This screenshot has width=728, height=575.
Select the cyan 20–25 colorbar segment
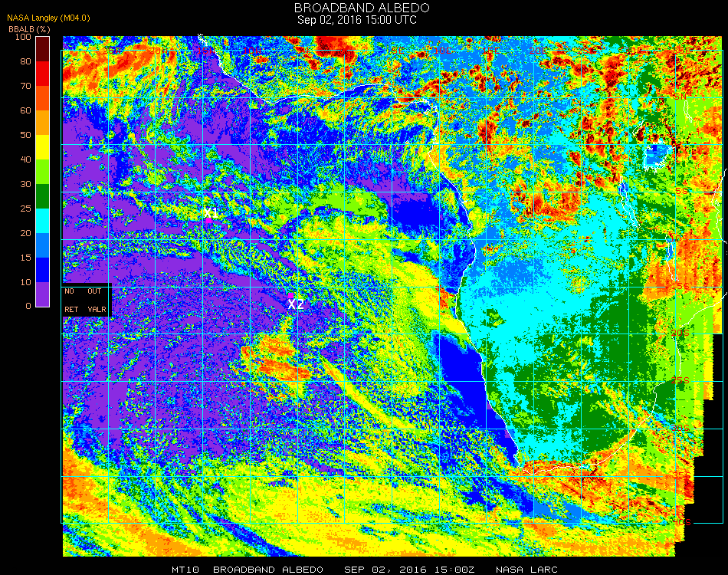click(43, 221)
